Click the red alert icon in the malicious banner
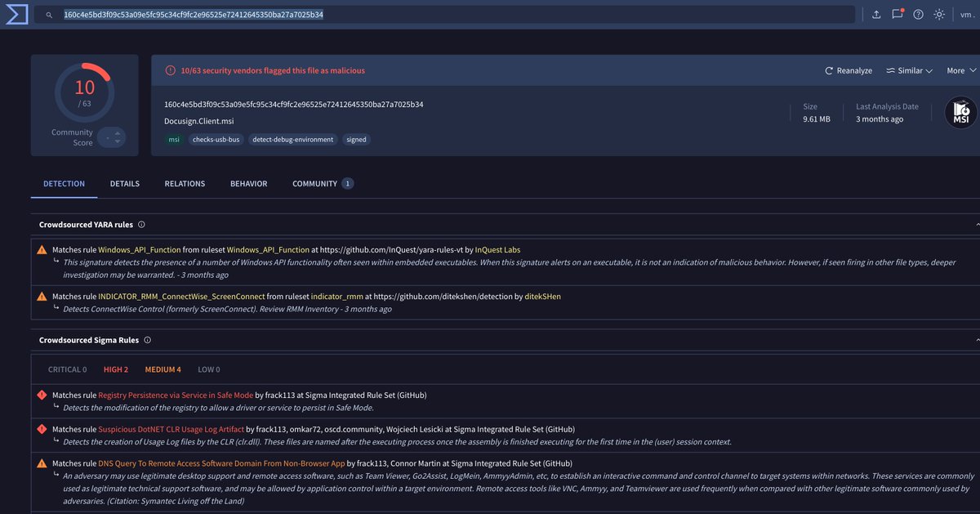Image resolution: width=980 pixels, height=514 pixels. [x=171, y=71]
